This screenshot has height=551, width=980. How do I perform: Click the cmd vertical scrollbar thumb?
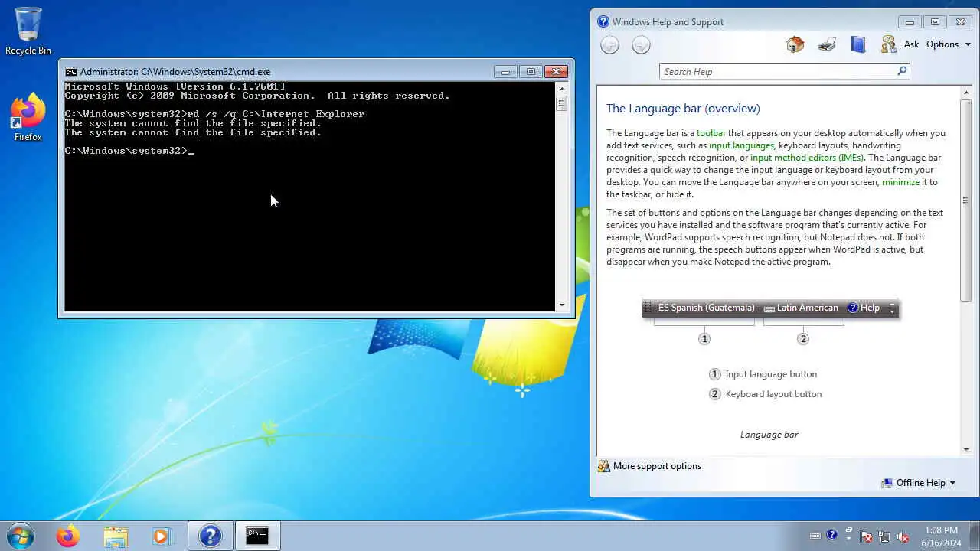click(x=562, y=103)
